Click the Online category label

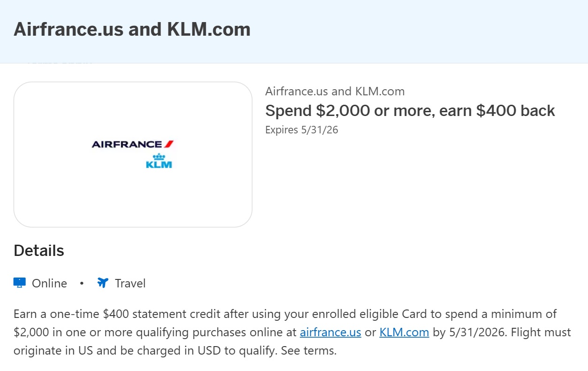coord(49,283)
